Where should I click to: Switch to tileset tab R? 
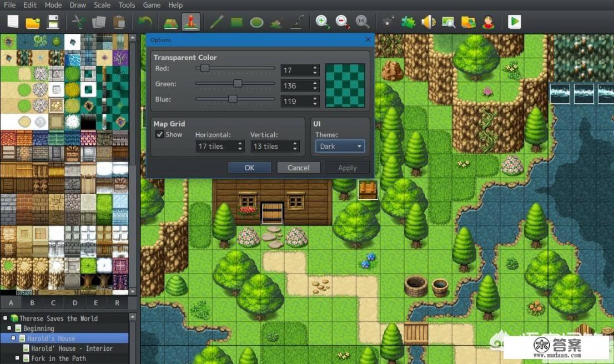117,302
